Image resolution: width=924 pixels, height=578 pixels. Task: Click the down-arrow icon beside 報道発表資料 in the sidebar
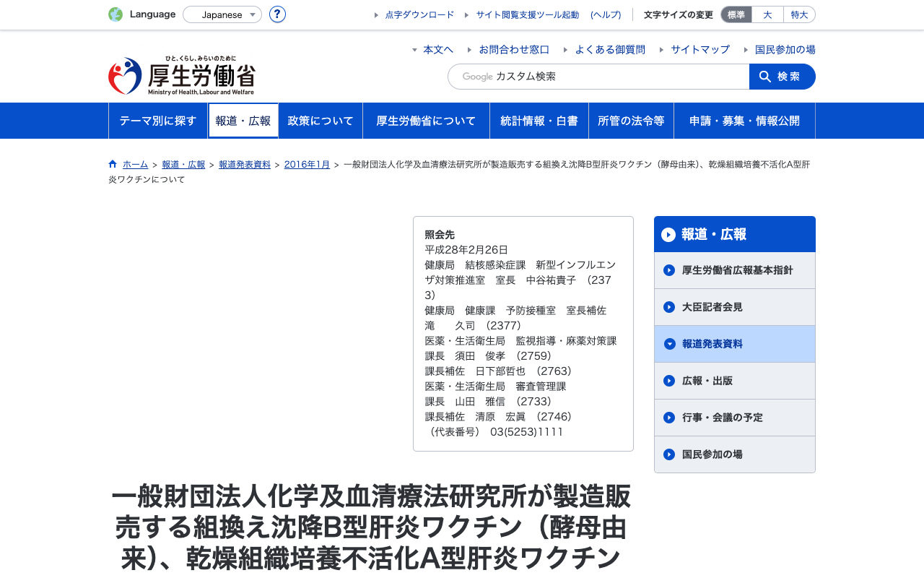[669, 344]
